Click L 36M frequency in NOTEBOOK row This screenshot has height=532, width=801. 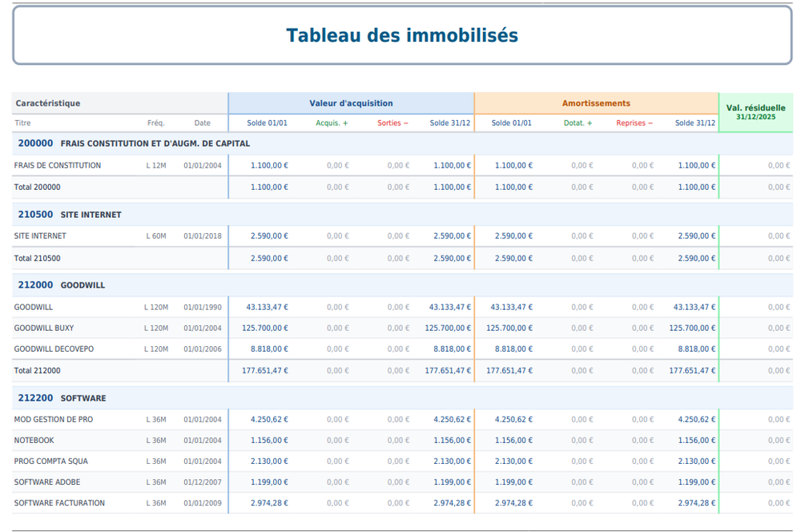point(156,441)
